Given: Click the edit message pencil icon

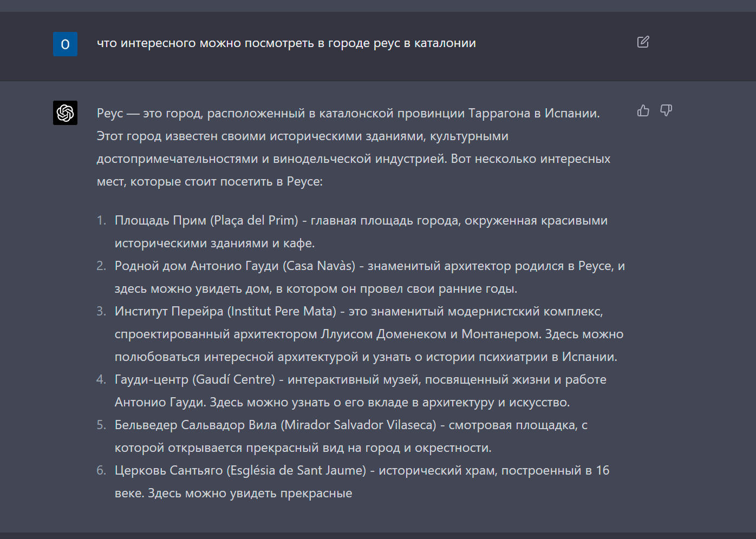Looking at the screenshot, I should coord(643,42).
